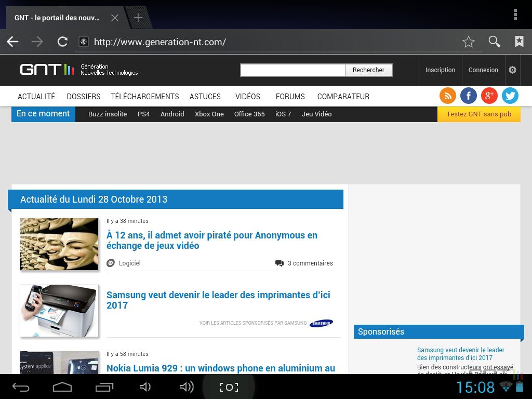532x399 pixels.
Task: Select the Jeu Vidéo topic
Action: click(316, 114)
